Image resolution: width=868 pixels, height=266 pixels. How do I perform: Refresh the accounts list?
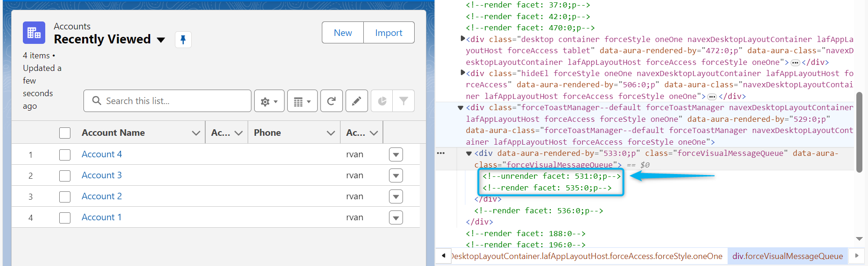332,101
